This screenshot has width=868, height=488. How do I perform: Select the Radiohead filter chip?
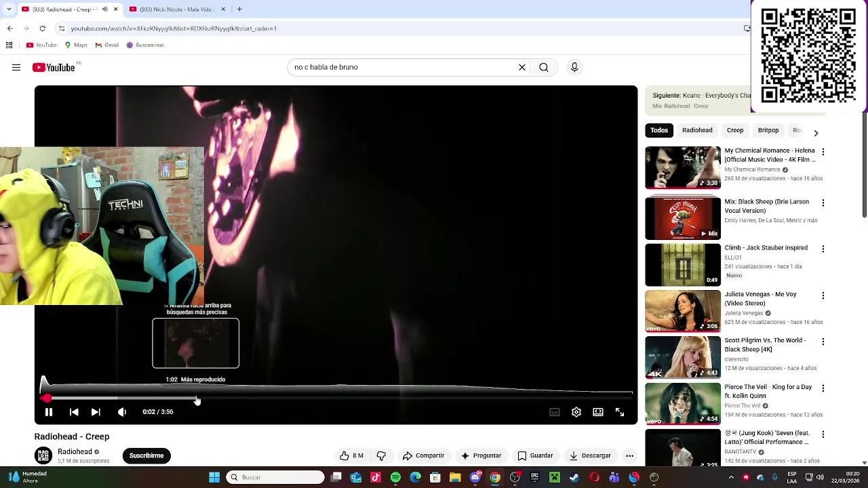point(697,130)
